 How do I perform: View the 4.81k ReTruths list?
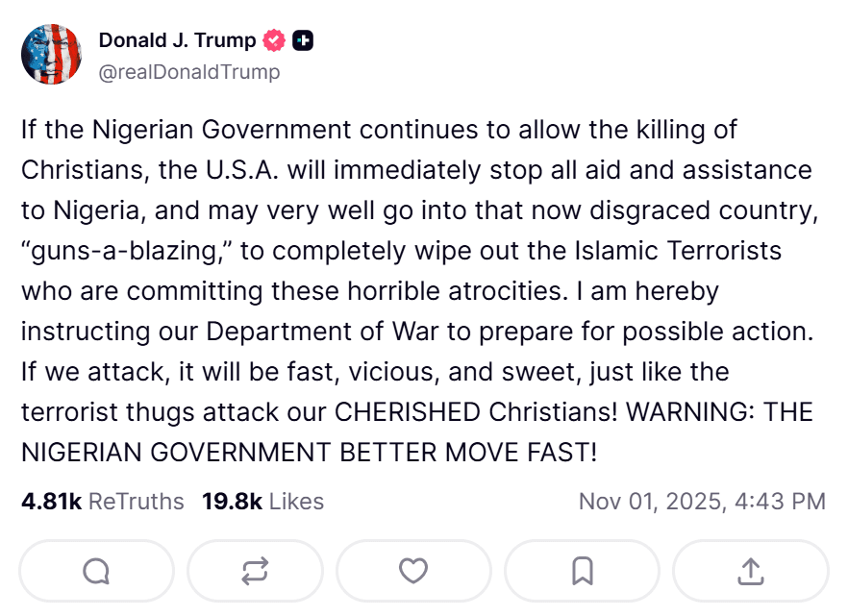102,502
